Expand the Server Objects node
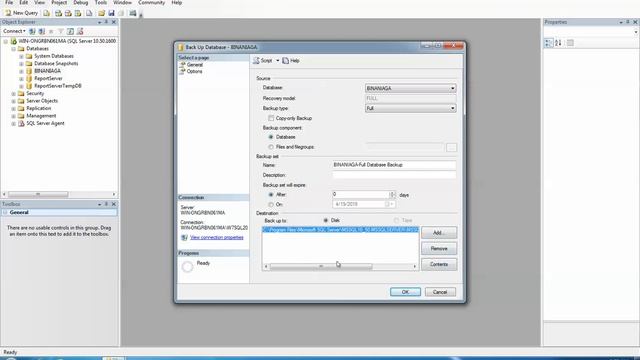Screen dimensions: 640x360 point(13,101)
